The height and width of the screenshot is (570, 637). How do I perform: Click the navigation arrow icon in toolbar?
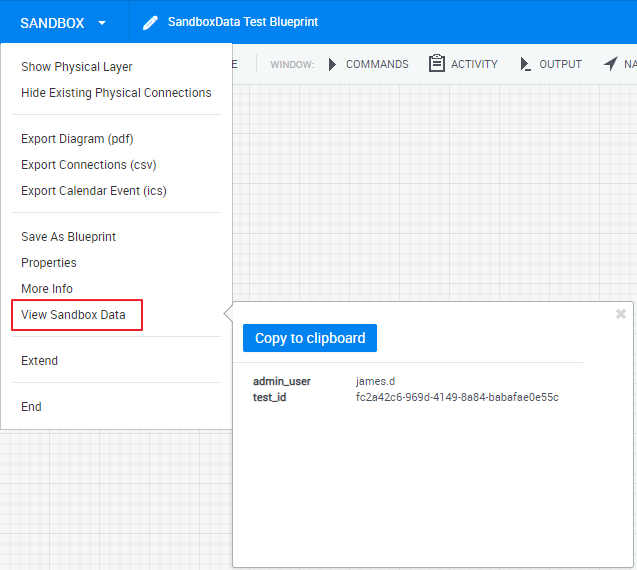point(611,64)
